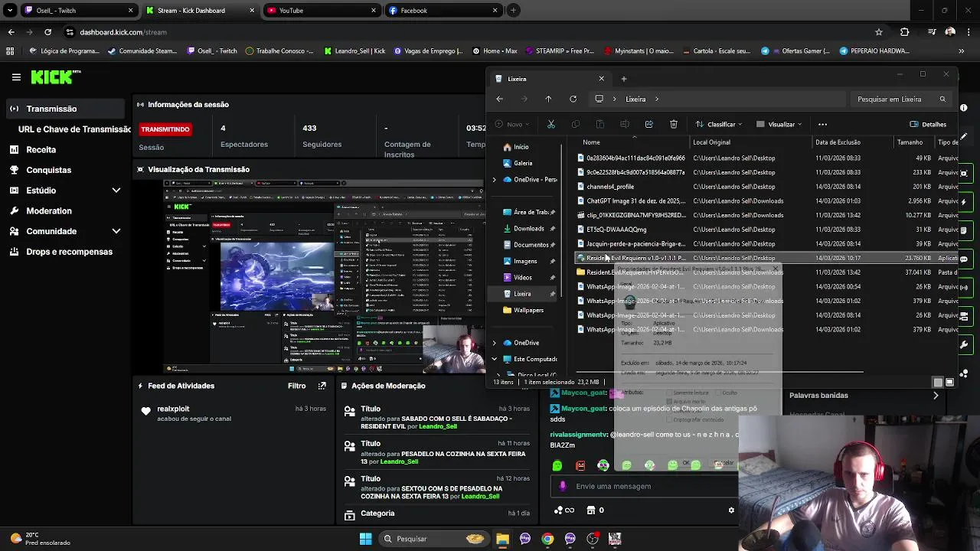980x551 pixels.
Task: Select the first green blob chat emote
Action: 557,465
